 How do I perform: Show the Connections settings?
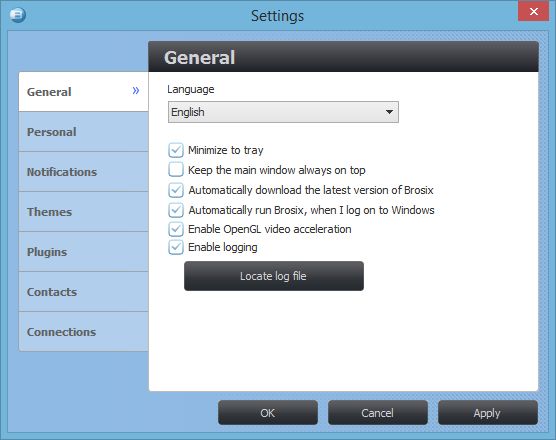pyautogui.click(x=83, y=332)
